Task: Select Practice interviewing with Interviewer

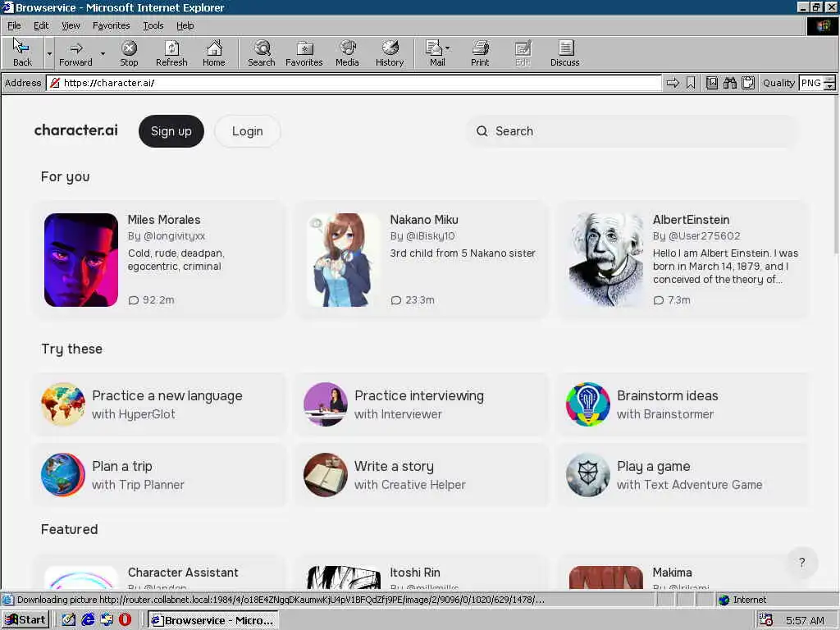Action: pos(422,404)
